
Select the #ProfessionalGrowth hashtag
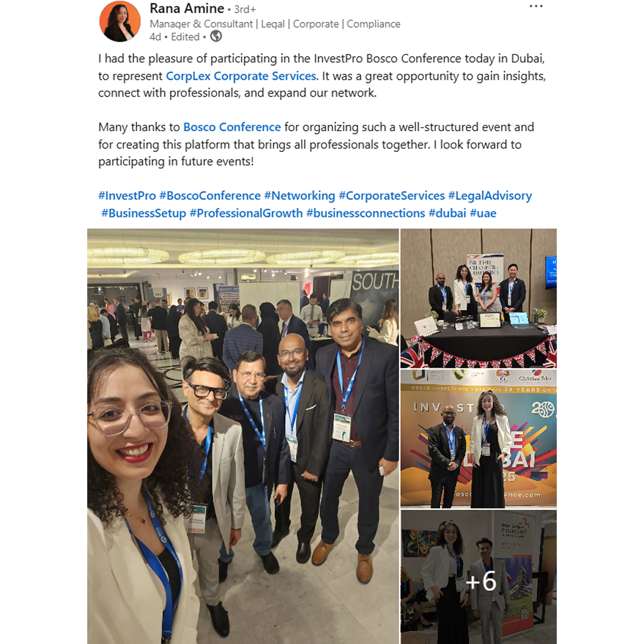pyautogui.click(x=246, y=213)
